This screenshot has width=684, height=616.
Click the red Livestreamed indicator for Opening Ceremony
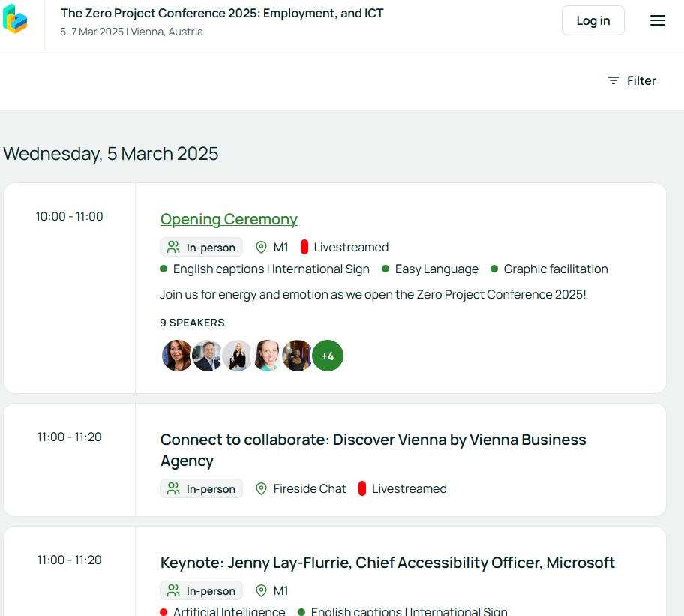coord(304,248)
